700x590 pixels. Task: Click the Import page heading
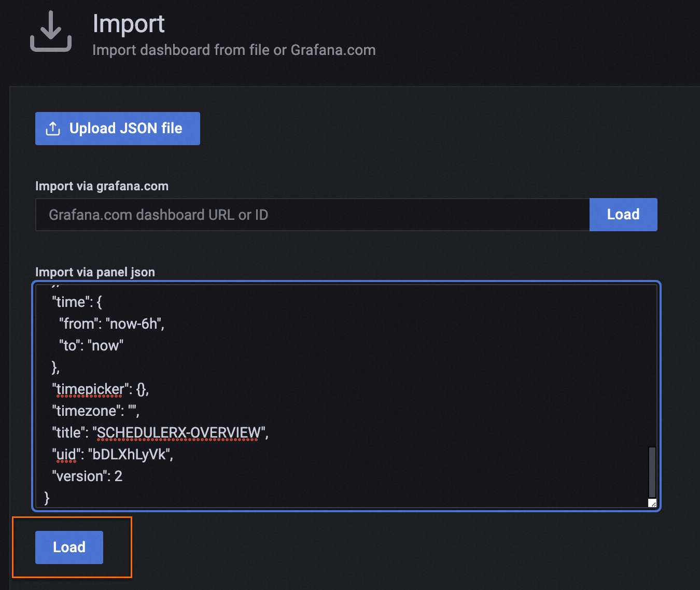[129, 24]
